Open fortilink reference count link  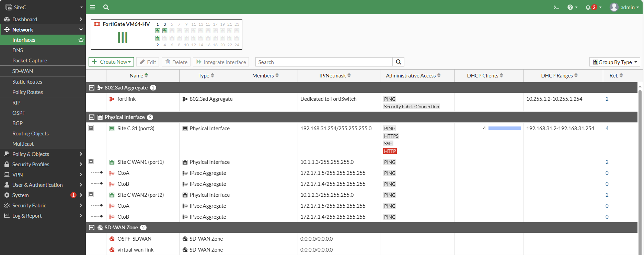pos(607,99)
